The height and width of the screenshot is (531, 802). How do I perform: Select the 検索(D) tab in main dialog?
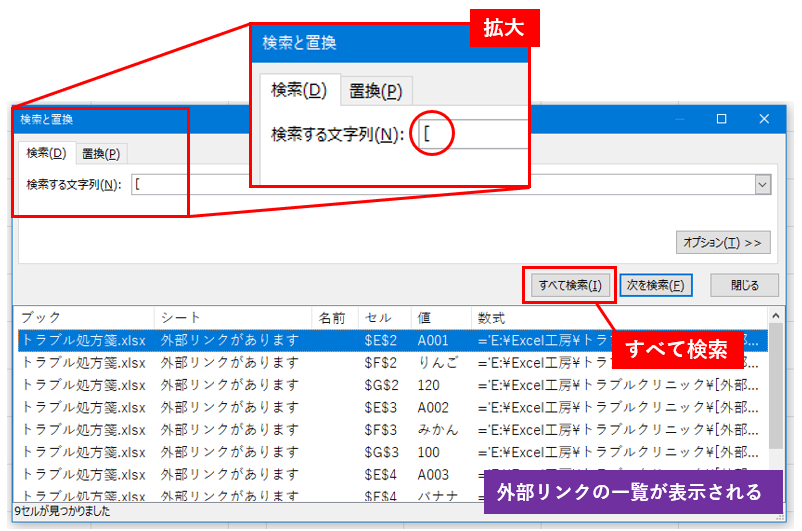tap(46, 154)
